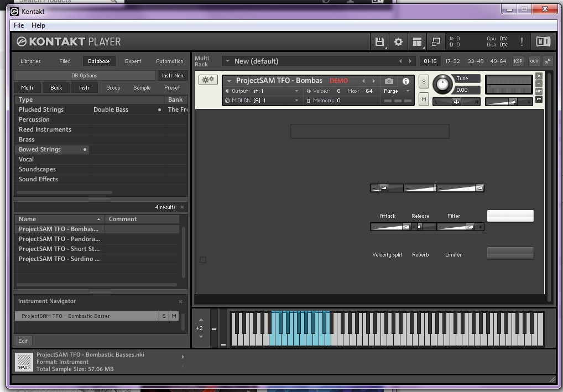The width and height of the screenshot is (563, 392).
Task: Show instrument info icon
Action: click(406, 81)
